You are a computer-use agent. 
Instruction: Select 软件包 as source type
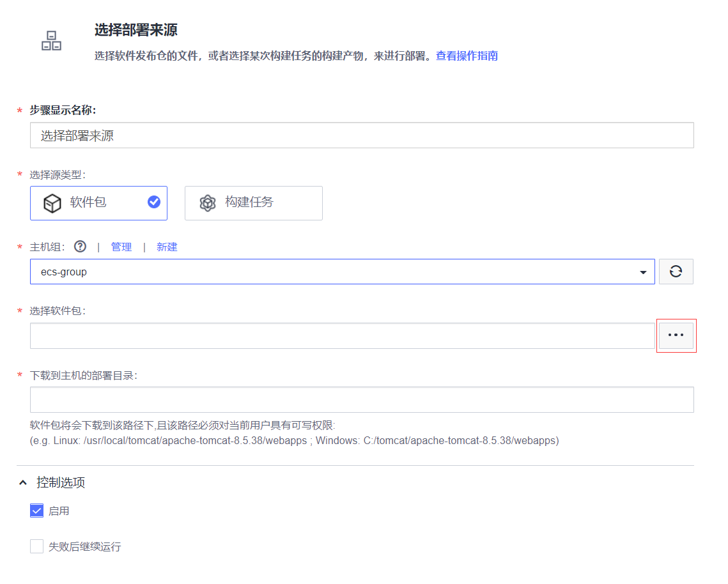[98, 203]
